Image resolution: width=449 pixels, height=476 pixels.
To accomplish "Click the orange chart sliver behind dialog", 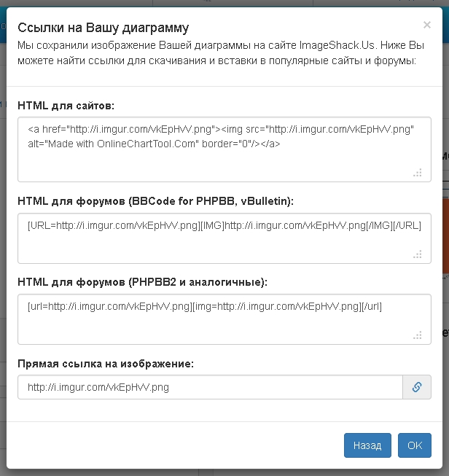I will point(445,236).
